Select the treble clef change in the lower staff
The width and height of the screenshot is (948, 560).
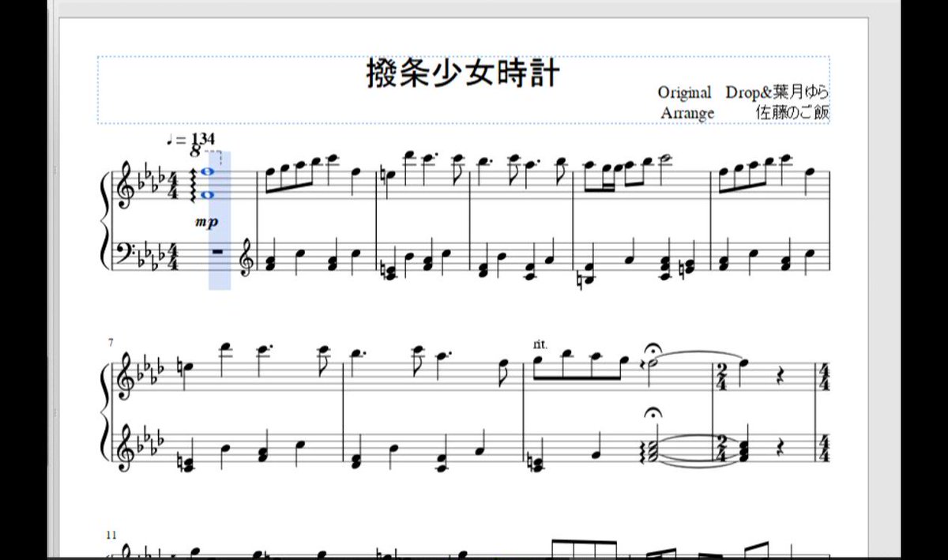(x=246, y=258)
